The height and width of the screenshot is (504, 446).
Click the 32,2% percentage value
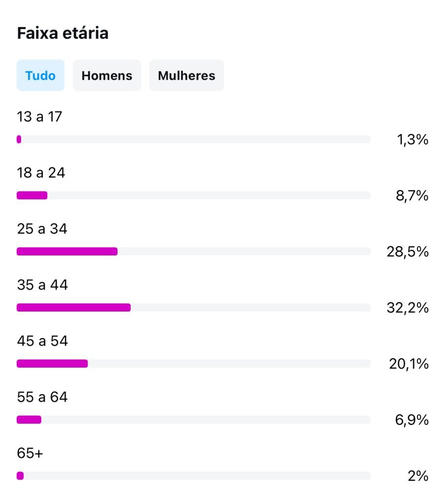[x=408, y=308]
